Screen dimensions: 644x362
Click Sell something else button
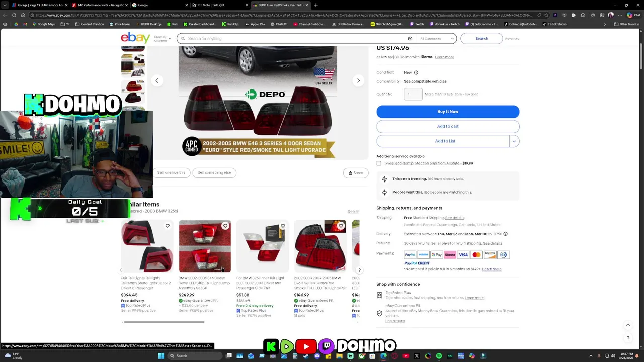coord(214,173)
